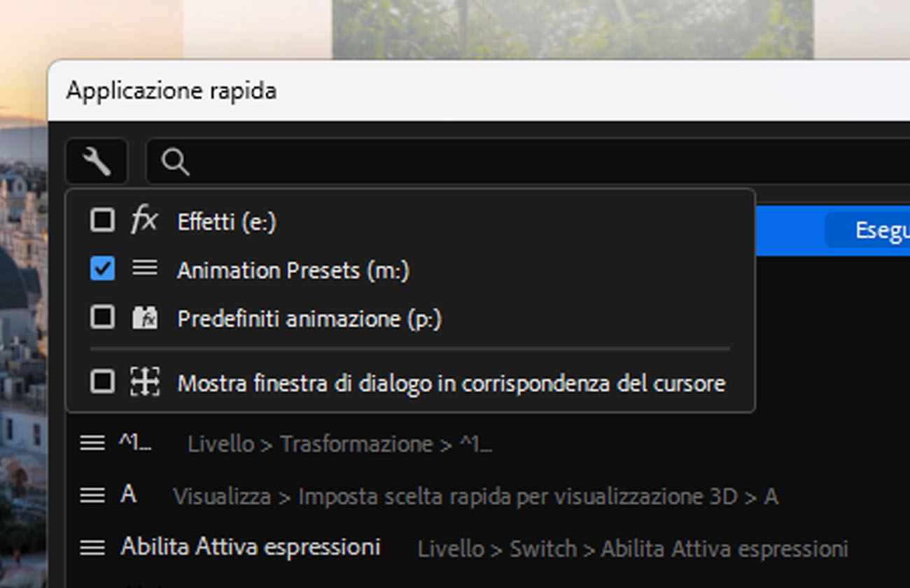Enable the Predefiniti animazione (p:) checkbox
The image size is (910, 588).
click(102, 318)
